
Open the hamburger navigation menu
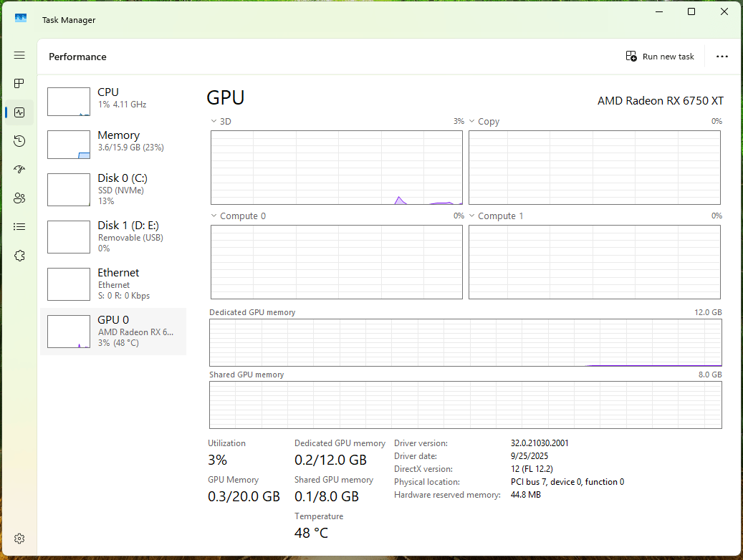(x=19, y=55)
